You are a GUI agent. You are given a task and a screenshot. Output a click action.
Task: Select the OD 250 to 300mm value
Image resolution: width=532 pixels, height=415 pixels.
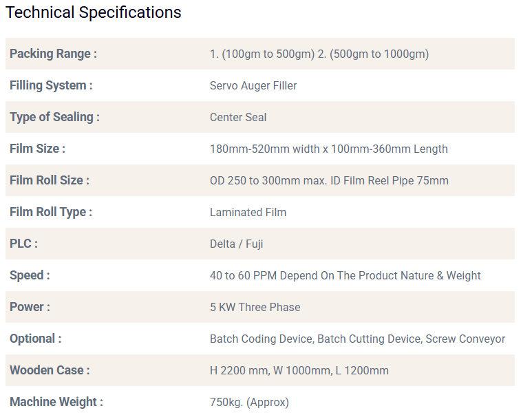click(329, 180)
